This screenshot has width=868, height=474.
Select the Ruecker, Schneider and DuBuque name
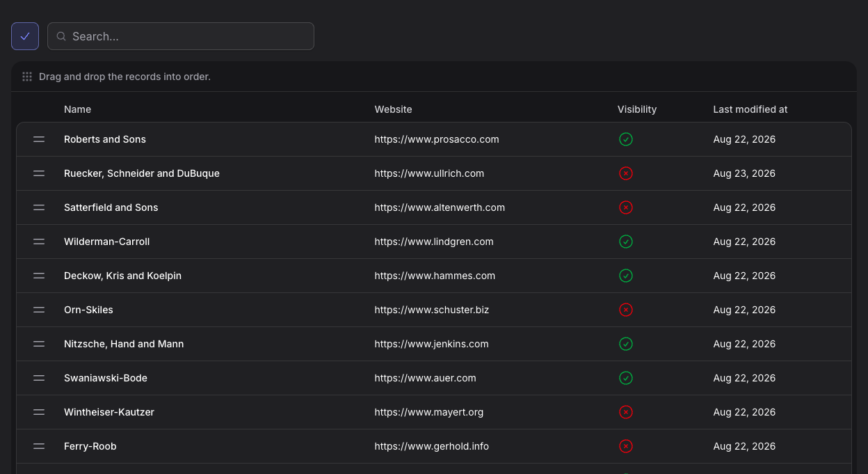tap(142, 173)
